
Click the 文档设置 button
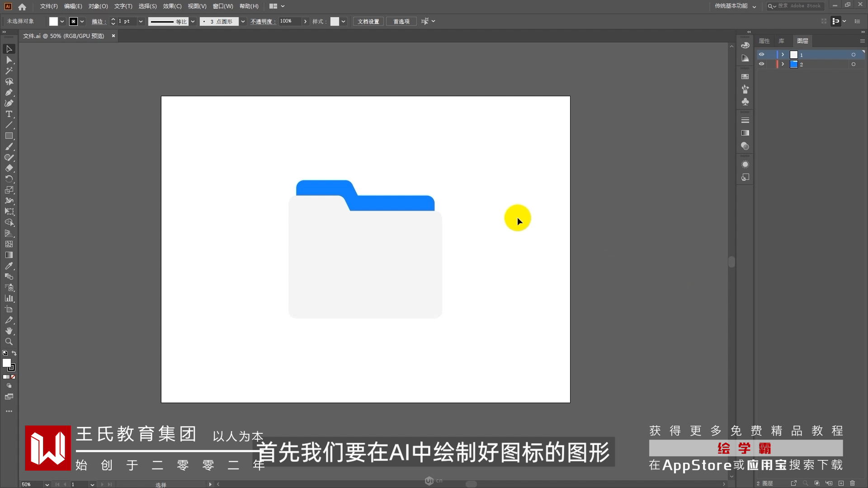368,21
